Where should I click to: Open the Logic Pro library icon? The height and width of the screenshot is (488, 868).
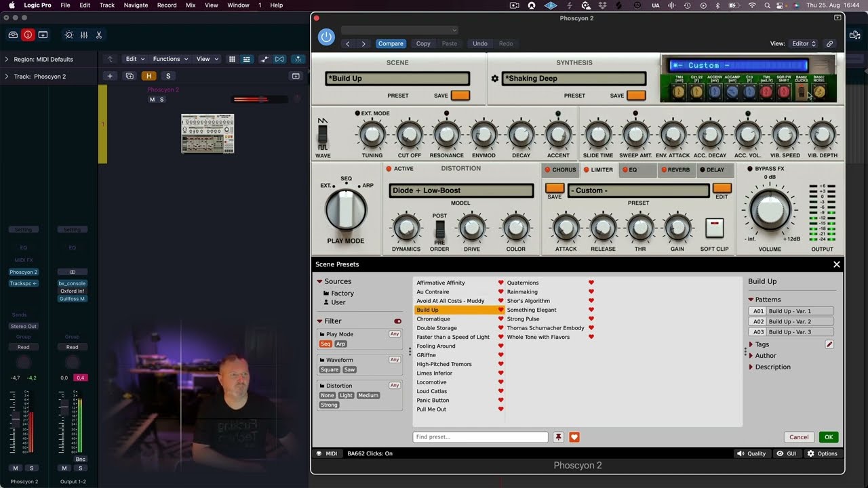click(13, 35)
